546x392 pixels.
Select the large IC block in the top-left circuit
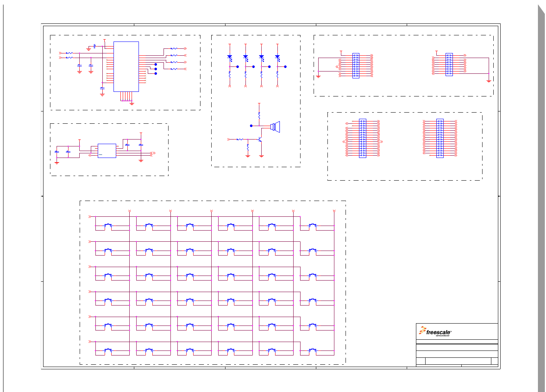[126, 66]
